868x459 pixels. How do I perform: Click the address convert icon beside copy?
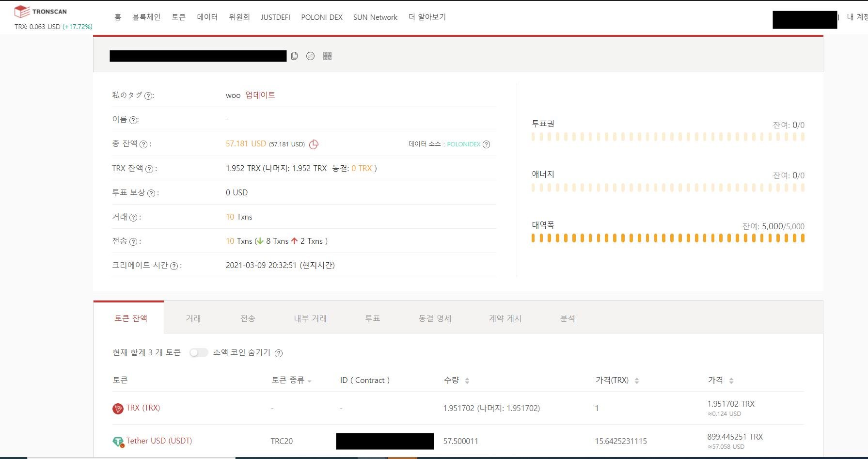[311, 56]
